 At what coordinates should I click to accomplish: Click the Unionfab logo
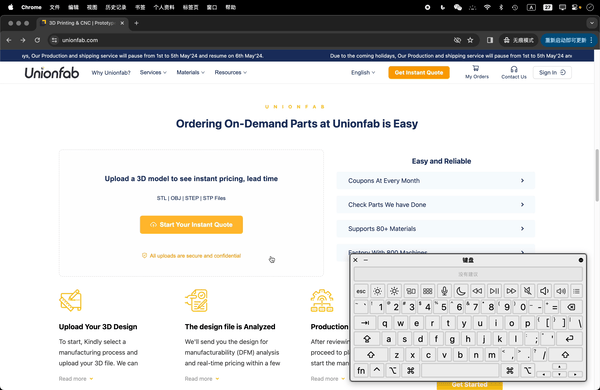click(x=52, y=72)
